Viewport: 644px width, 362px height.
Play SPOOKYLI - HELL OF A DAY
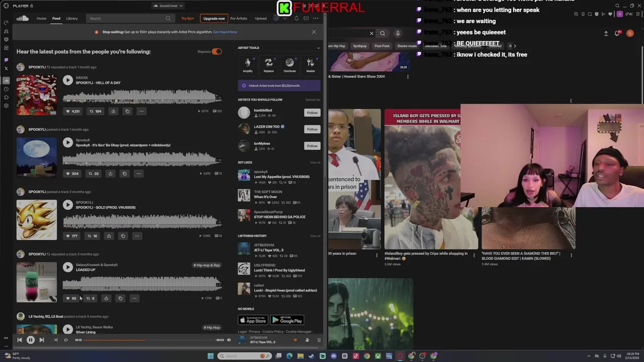coord(68,80)
